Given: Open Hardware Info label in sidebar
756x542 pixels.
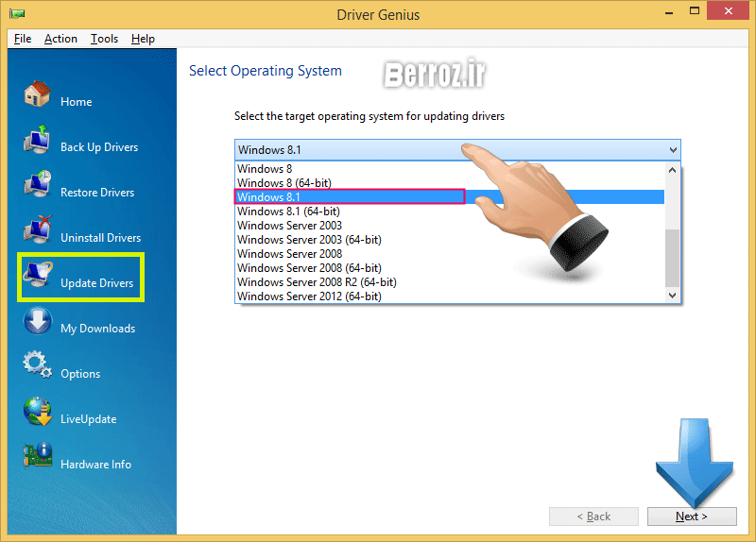Looking at the screenshot, I should pyautogui.click(x=96, y=465).
